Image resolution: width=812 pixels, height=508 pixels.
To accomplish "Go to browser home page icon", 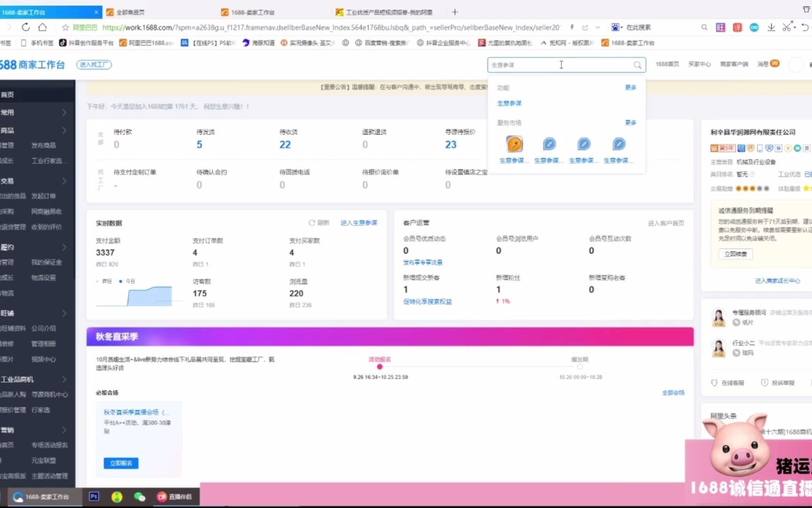I will 43,27.
